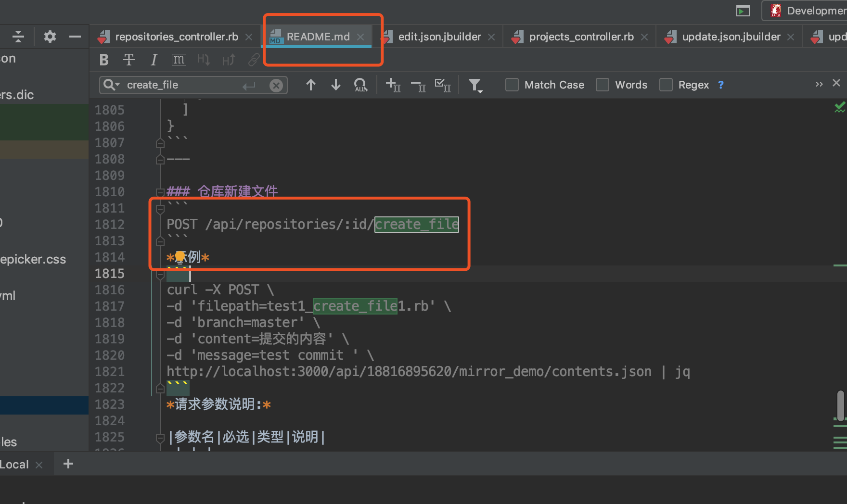The image size is (847, 504).
Task: Click intention lightbulb on line 1814
Action: [180, 257]
